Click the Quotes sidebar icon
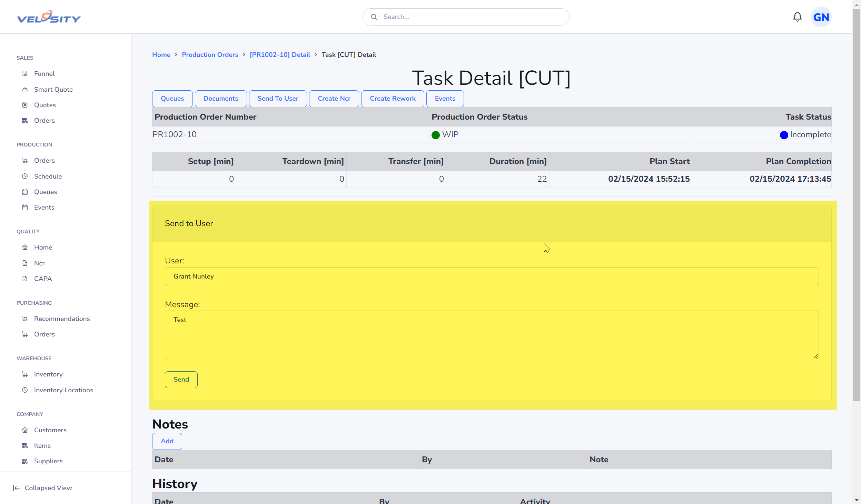This screenshot has height=504, width=861. pyautogui.click(x=25, y=105)
